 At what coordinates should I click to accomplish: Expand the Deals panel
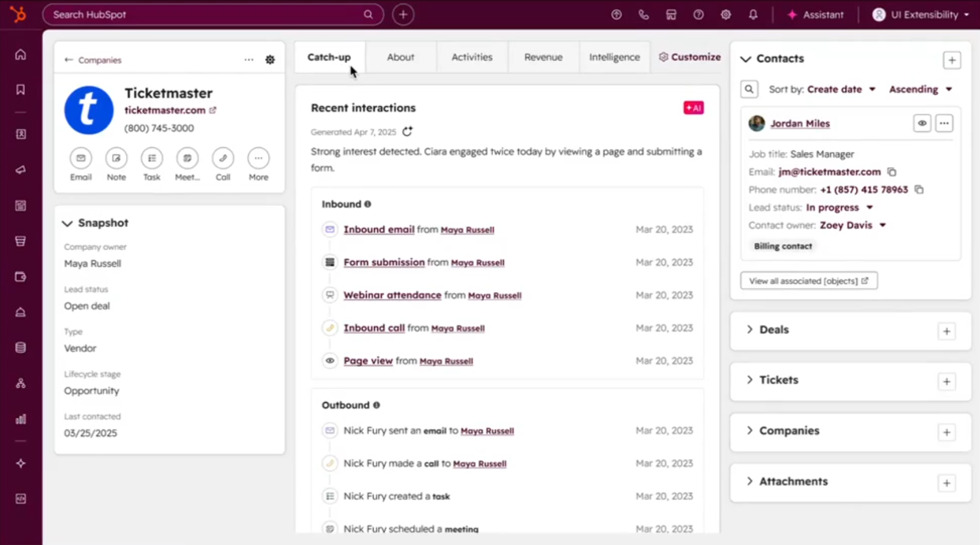[750, 330]
